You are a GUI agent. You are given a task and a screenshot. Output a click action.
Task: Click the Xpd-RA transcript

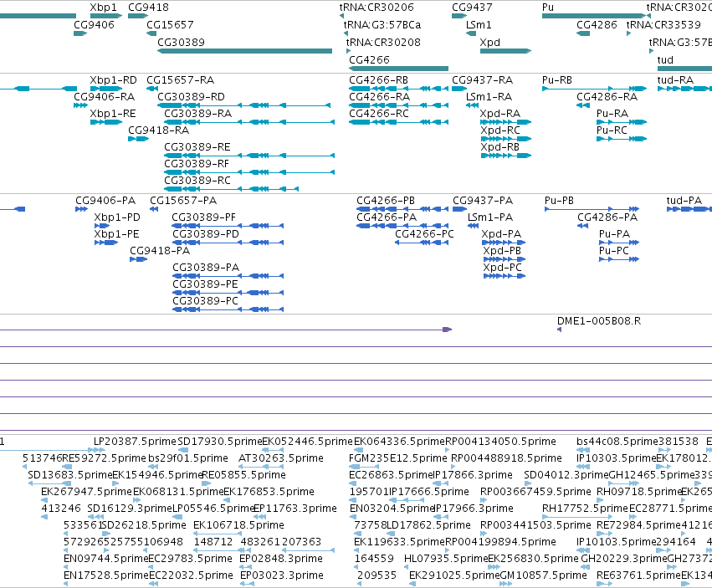point(506,122)
